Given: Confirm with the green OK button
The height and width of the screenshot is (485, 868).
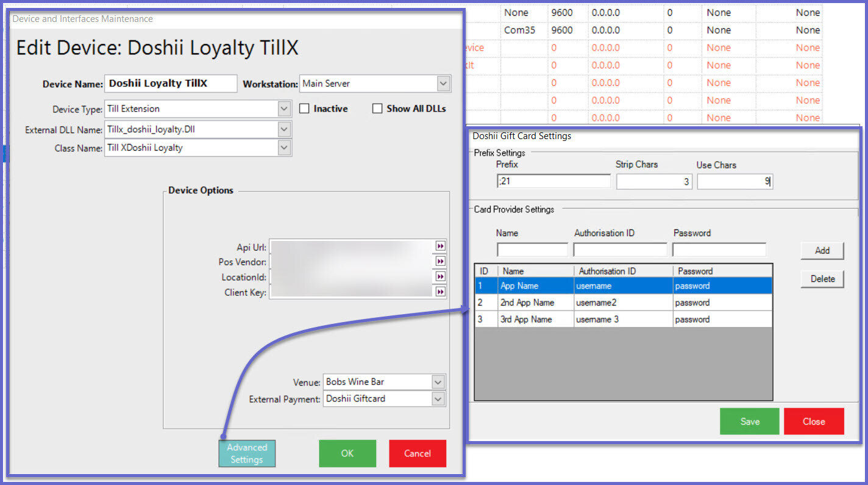Looking at the screenshot, I should 347,453.
